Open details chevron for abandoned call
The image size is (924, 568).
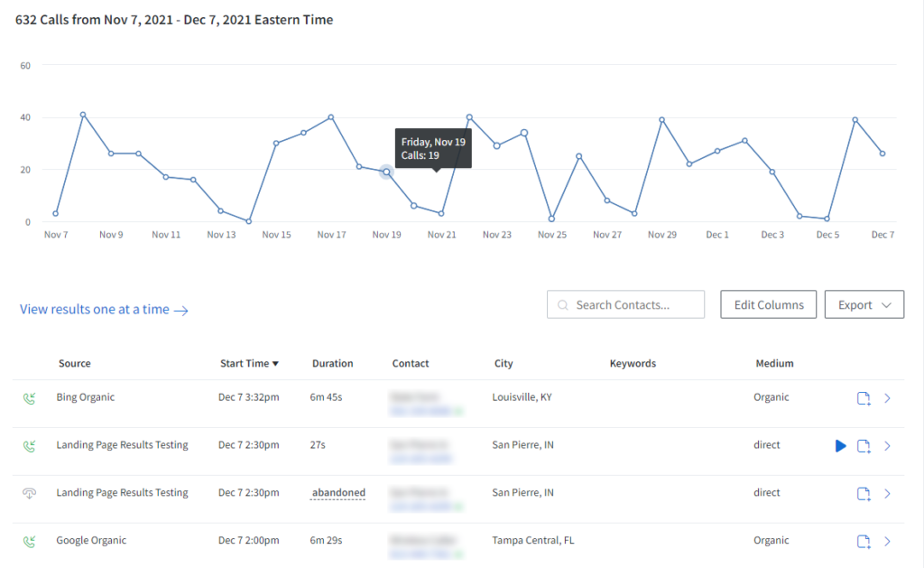point(888,494)
